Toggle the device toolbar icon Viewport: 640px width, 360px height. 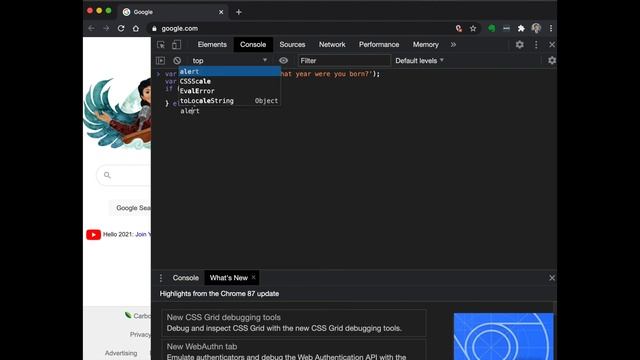tap(176, 44)
